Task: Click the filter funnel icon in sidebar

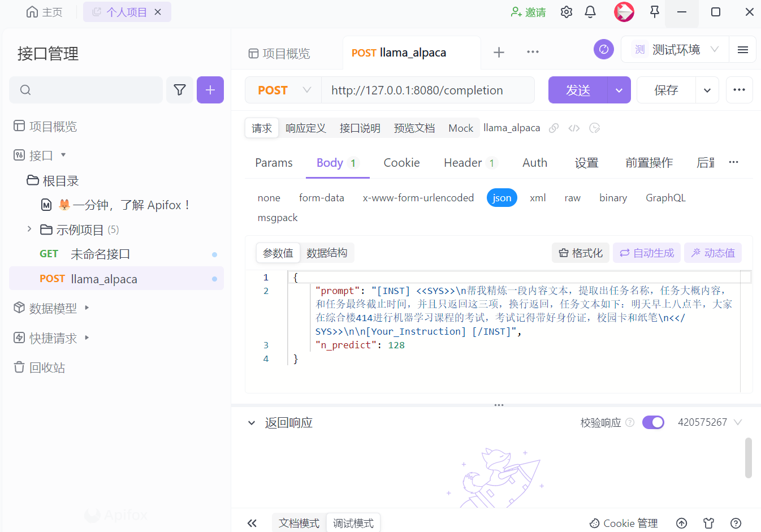Action: (180, 90)
